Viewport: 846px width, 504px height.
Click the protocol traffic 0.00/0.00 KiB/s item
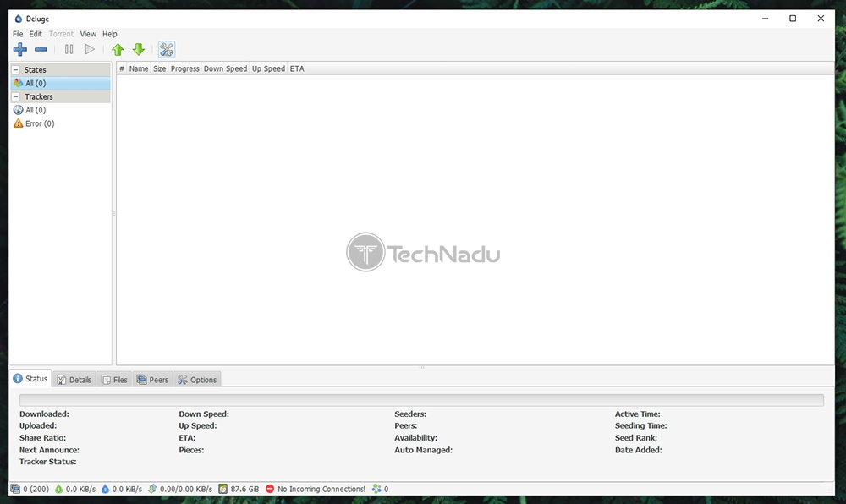(x=179, y=490)
